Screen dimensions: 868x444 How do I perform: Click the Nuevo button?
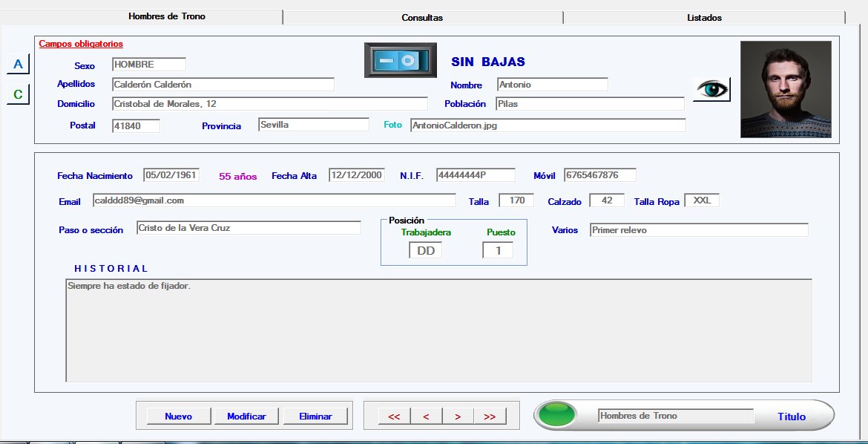178,417
